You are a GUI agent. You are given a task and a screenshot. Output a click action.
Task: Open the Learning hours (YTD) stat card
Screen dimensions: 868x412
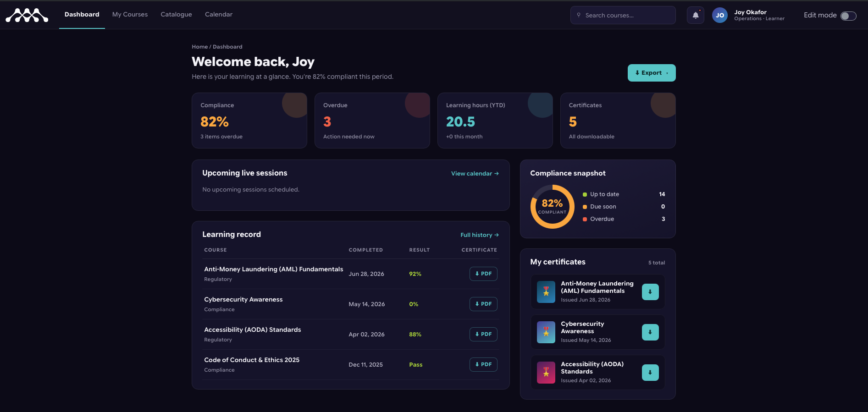pos(495,121)
